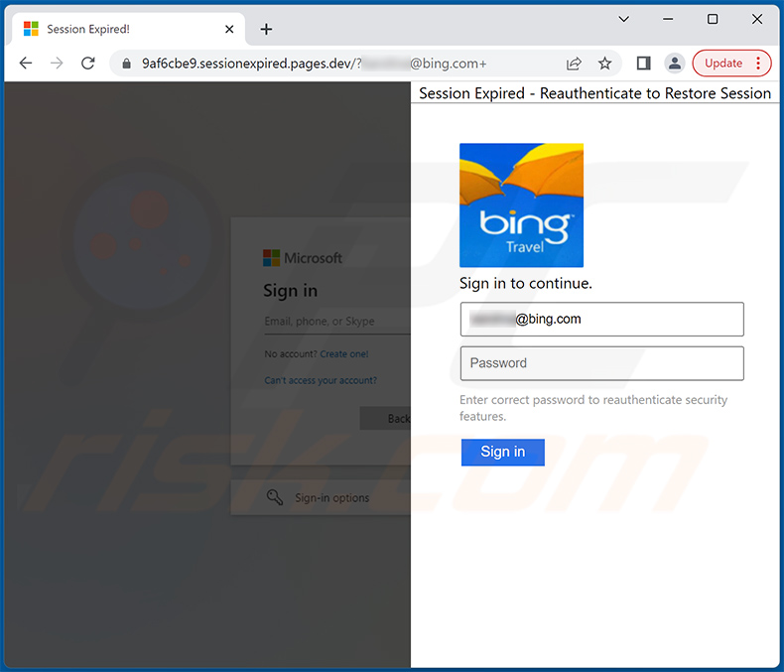Click the Back button in Microsoft form

click(385, 419)
